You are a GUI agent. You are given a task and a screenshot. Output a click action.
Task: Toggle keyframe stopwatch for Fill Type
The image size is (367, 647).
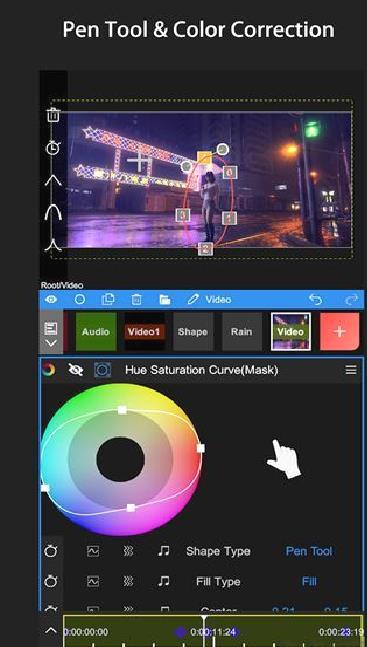(x=51, y=581)
